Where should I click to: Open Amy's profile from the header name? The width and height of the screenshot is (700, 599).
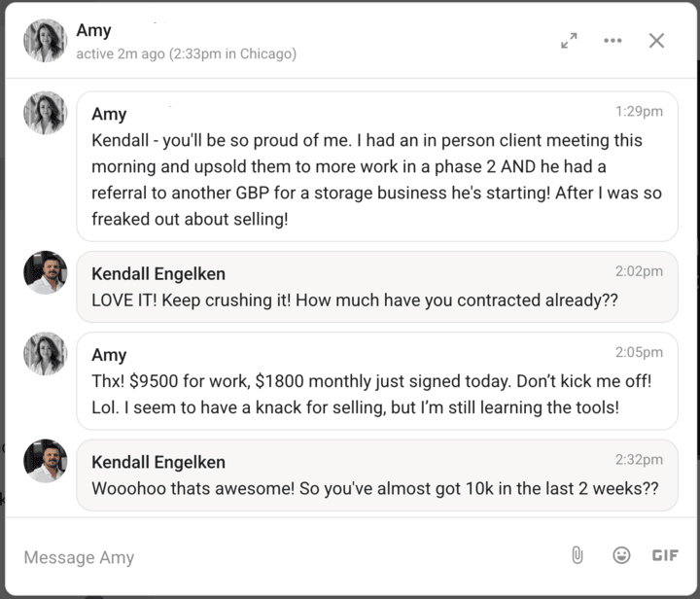tap(94, 30)
